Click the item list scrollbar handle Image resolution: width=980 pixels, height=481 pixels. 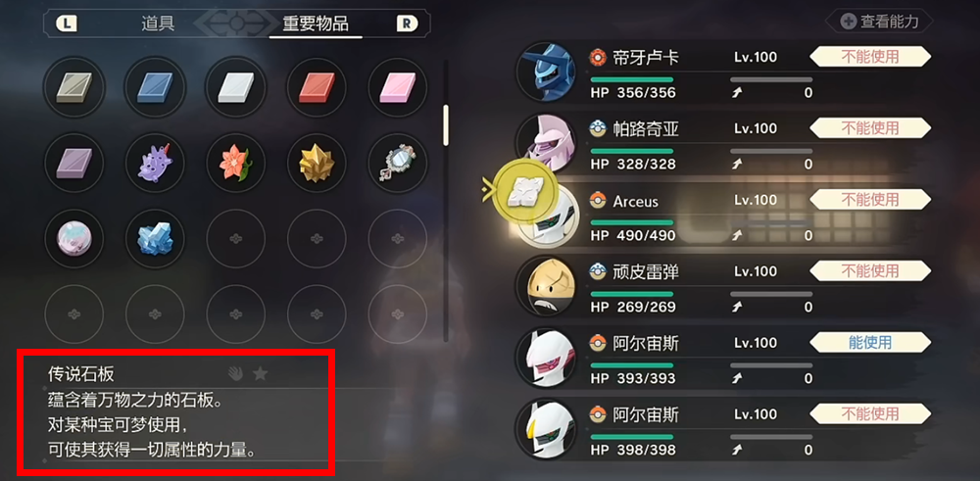(x=446, y=125)
